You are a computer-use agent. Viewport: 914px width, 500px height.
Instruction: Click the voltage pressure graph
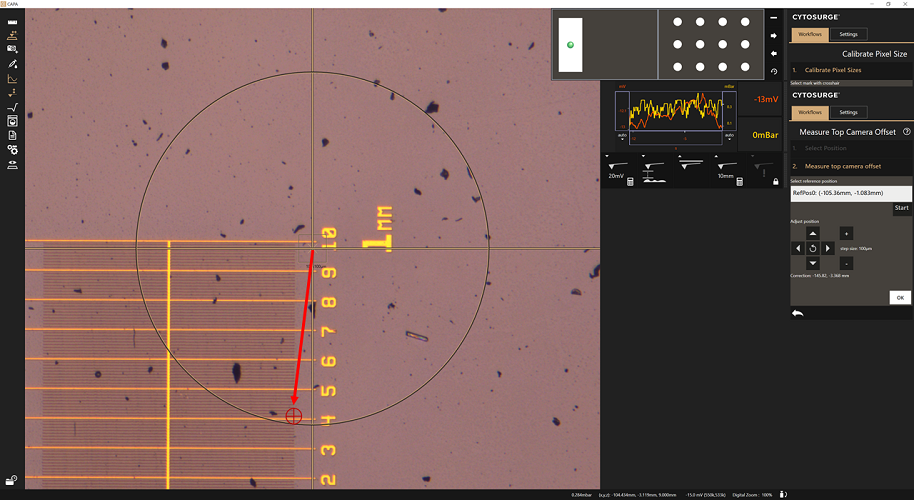click(676, 111)
